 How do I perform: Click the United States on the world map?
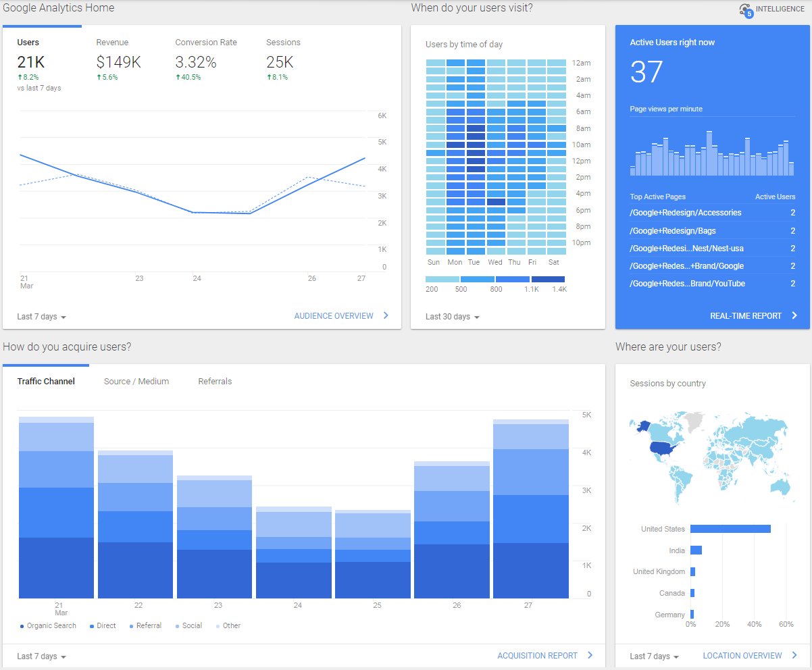click(661, 450)
